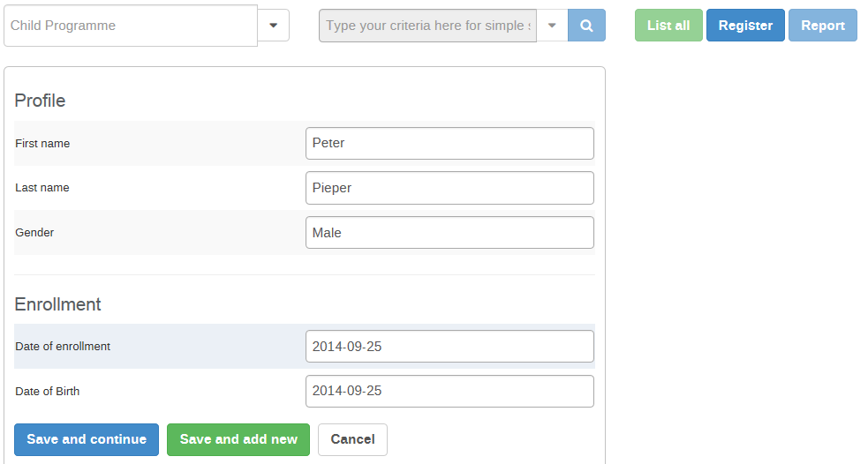Focus the search criteria text box
868x464 pixels.
click(427, 26)
